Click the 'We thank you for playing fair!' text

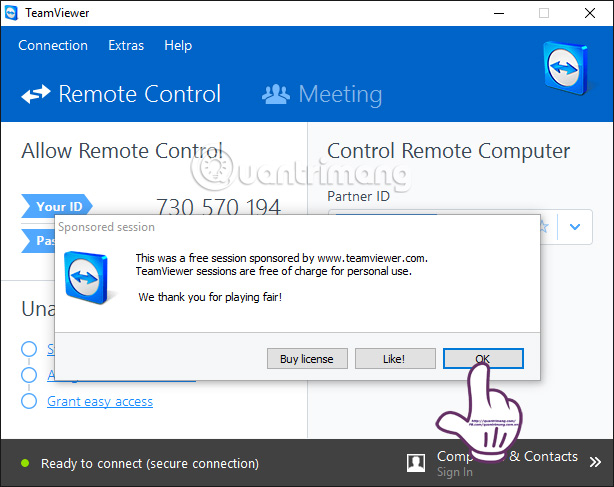(x=210, y=297)
